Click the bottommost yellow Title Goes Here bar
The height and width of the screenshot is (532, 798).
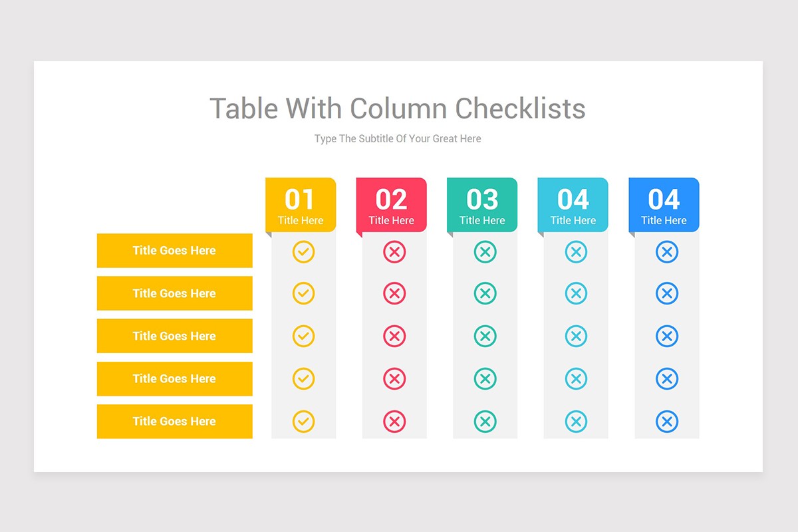pyautogui.click(x=174, y=422)
